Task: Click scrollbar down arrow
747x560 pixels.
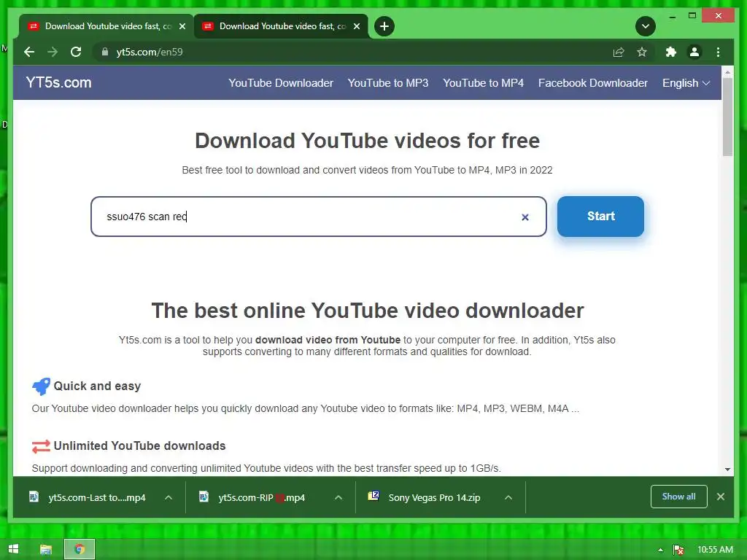Action: click(x=727, y=470)
